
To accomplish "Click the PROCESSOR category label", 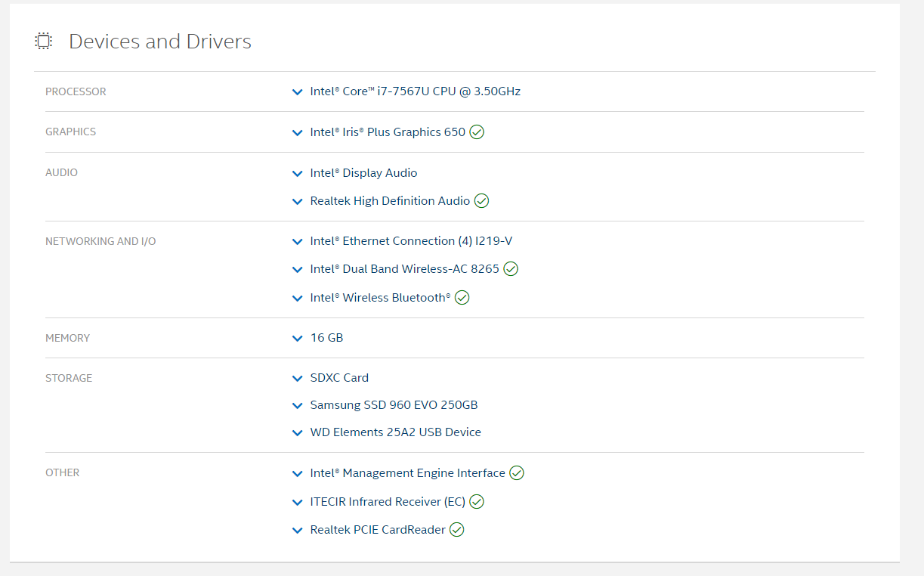I will click(76, 91).
